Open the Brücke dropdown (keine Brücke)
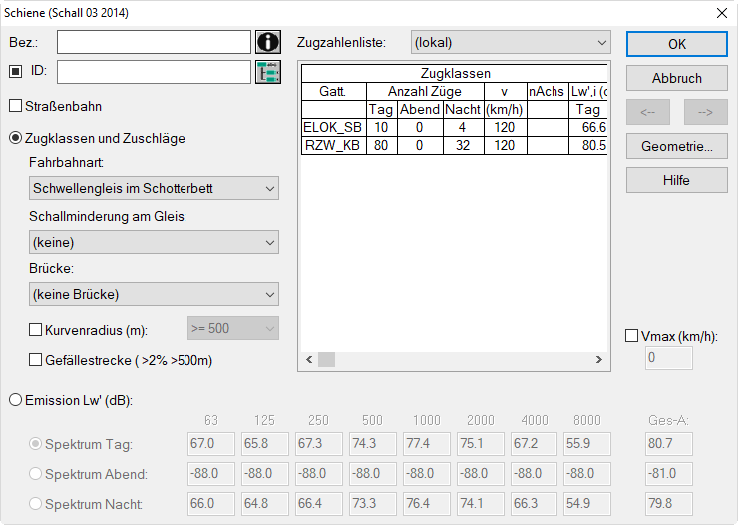738x525 pixels. (x=154, y=294)
